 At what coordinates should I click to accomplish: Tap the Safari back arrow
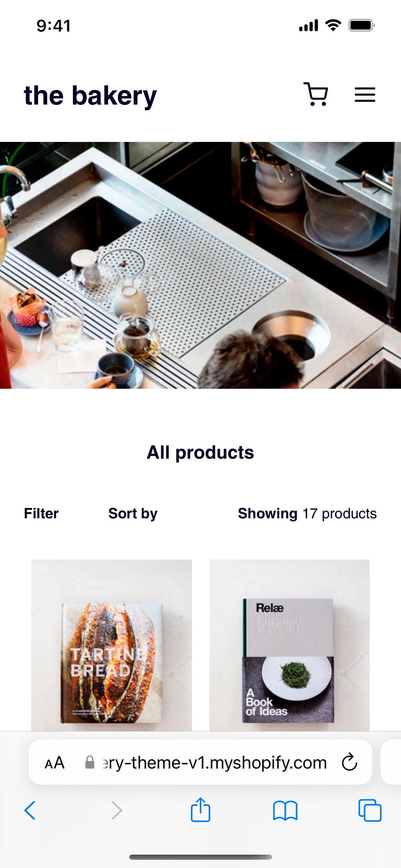(30, 810)
